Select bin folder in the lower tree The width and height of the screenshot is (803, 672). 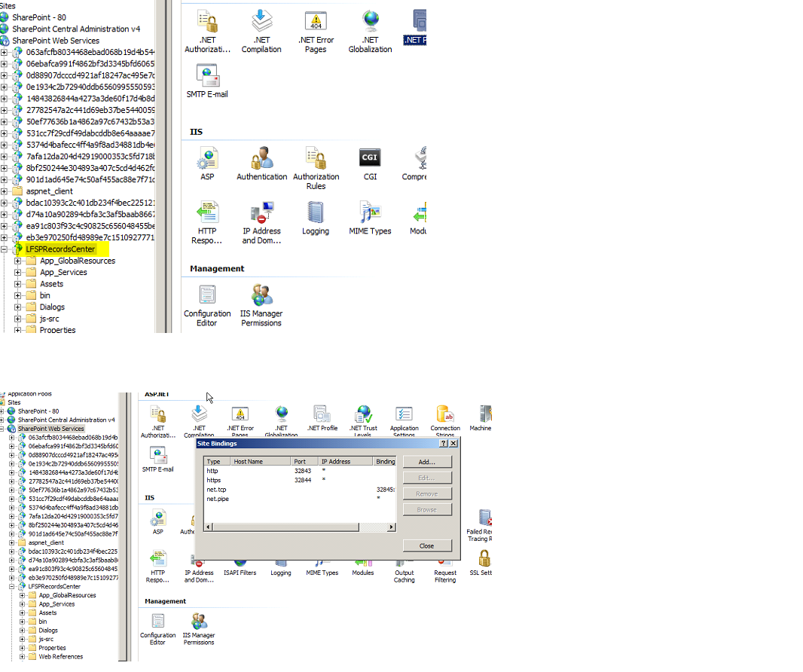[x=43, y=622]
